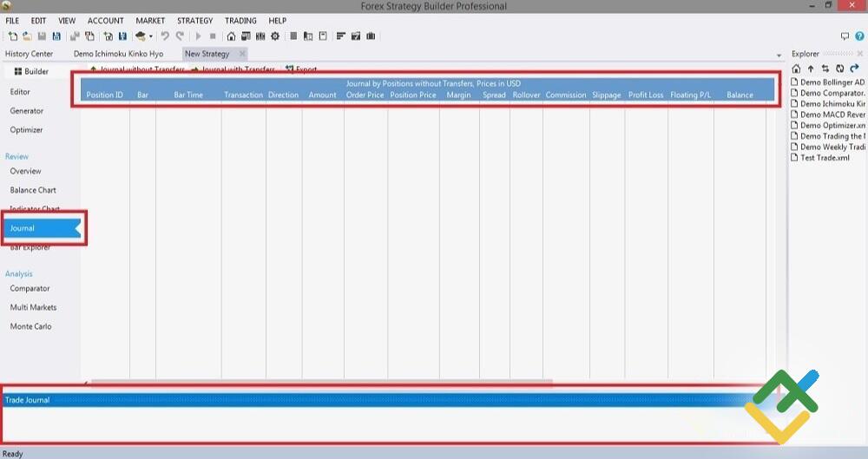Click the New strategy toolbar icon
The height and width of the screenshot is (459, 868).
coord(13,36)
